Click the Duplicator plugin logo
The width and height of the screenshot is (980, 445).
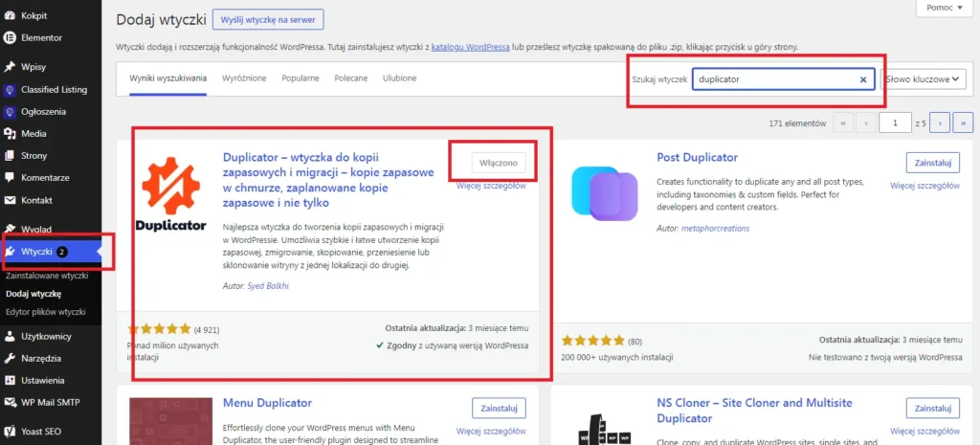point(170,193)
